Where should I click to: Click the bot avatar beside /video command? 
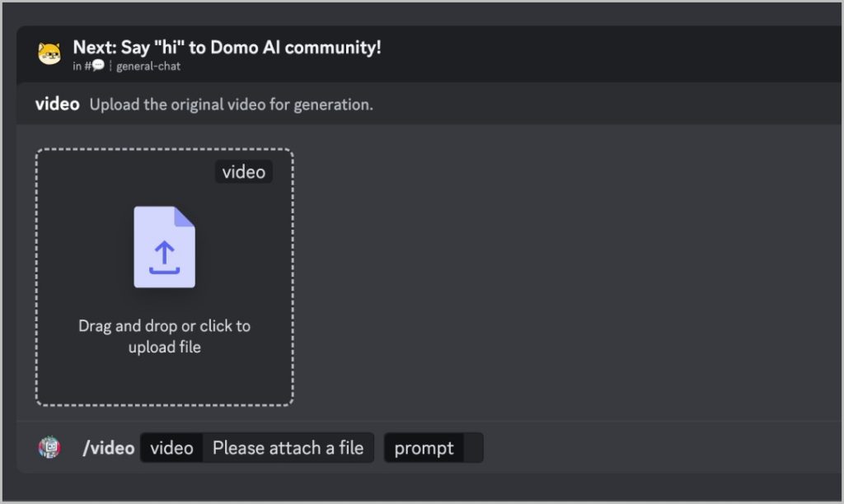click(x=49, y=447)
